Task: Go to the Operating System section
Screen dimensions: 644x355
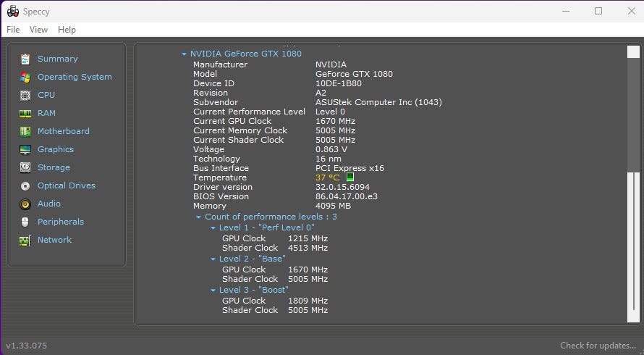Action: (75, 77)
